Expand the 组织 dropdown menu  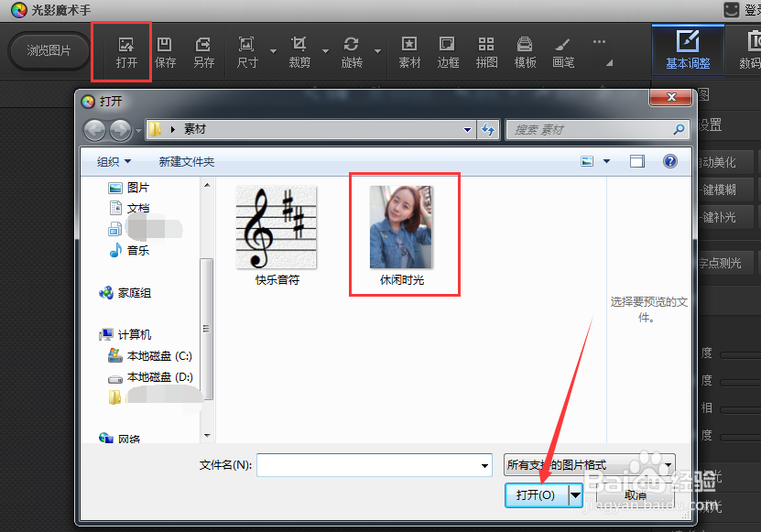click(x=112, y=160)
